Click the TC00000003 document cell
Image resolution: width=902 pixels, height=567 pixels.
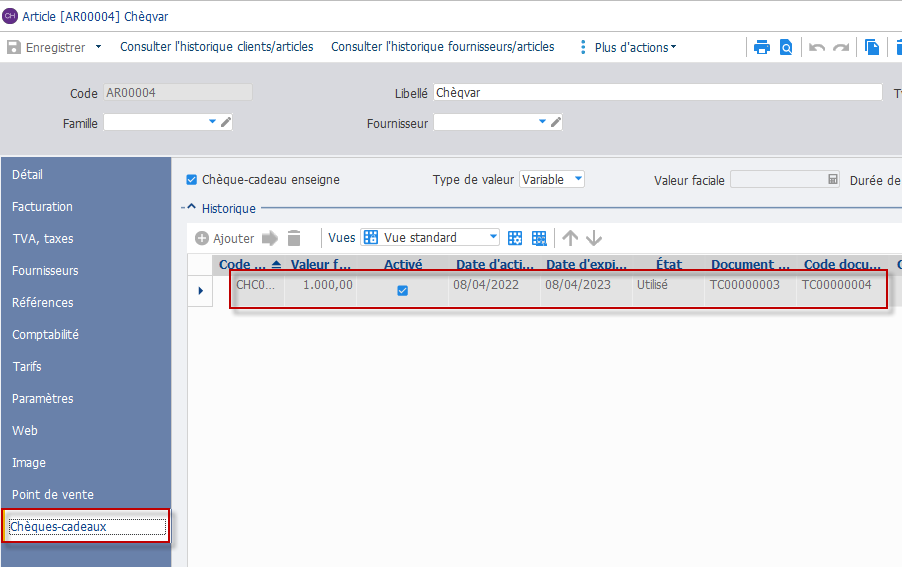(751, 290)
